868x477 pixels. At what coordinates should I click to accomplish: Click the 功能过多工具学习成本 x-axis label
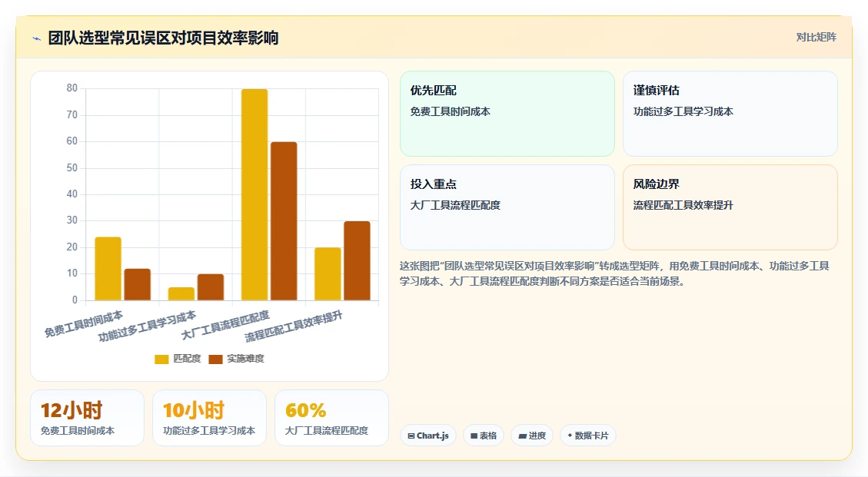(148, 326)
